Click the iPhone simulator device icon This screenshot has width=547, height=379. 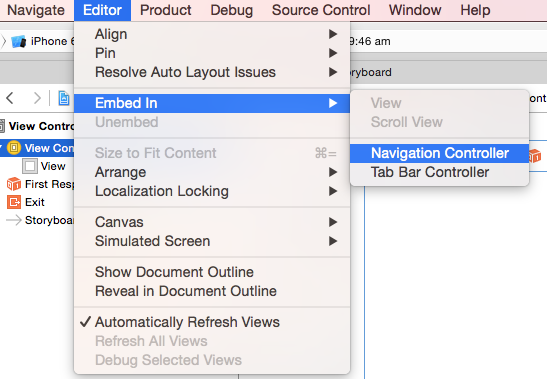coord(19,42)
